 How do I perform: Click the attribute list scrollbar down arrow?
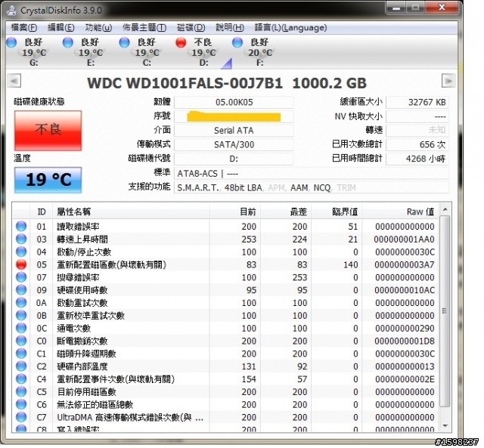(x=445, y=426)
